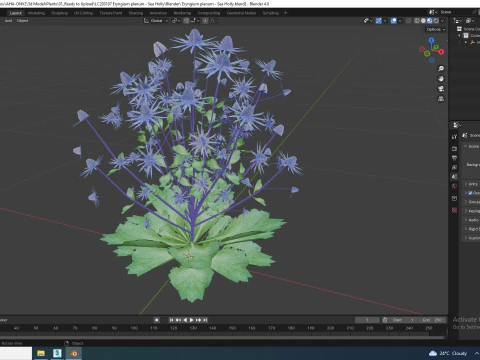Open the World properties tab
Image resolution: width=480 pixels, height=360 pixels.
[454, 186]
